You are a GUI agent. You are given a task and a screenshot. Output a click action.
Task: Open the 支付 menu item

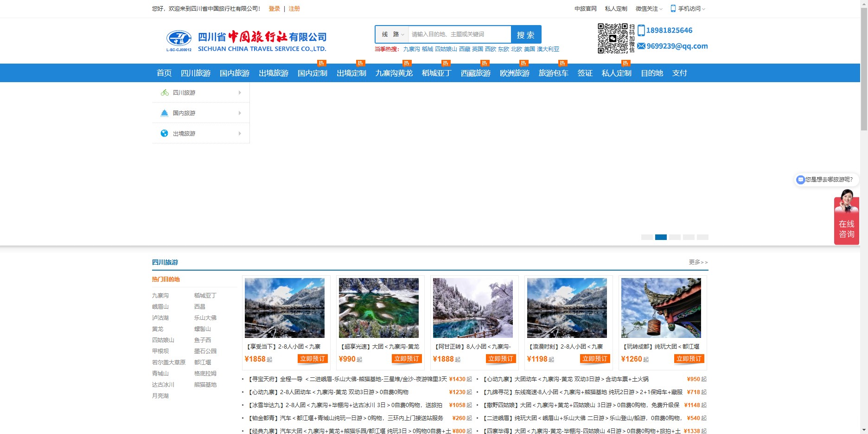(x=680, y=73)
